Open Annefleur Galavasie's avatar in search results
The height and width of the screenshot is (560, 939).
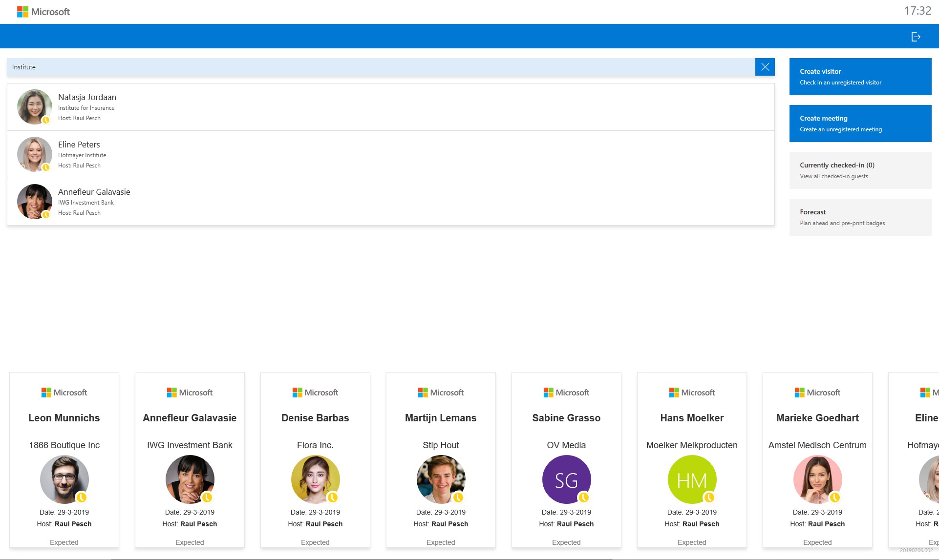click(x=35, y=202)
